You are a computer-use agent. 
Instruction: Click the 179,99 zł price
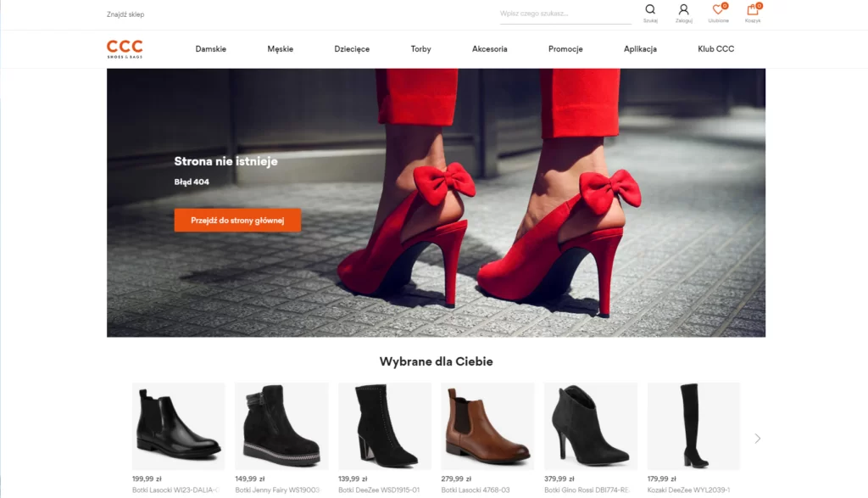pos(661,478)
